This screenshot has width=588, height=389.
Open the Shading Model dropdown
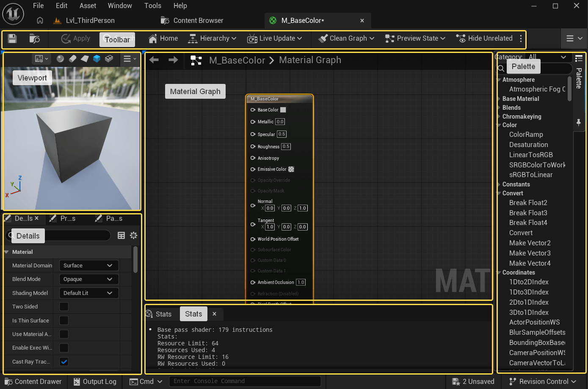(88, 293)
